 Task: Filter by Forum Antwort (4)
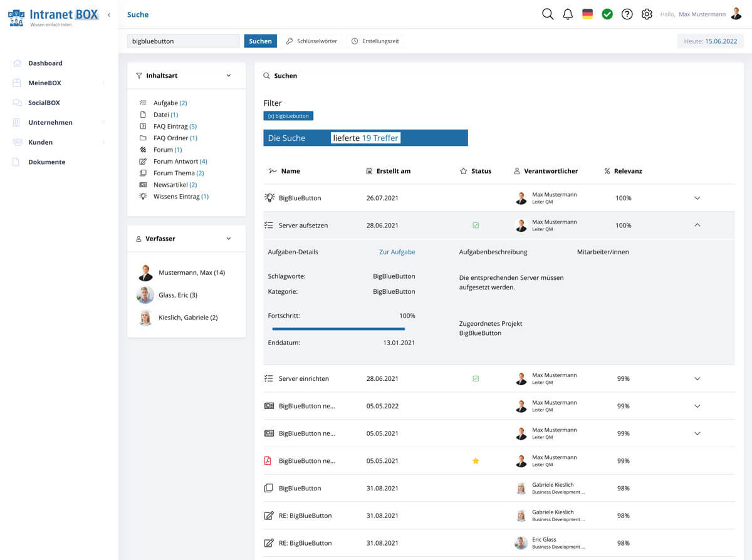click(180, 162)
